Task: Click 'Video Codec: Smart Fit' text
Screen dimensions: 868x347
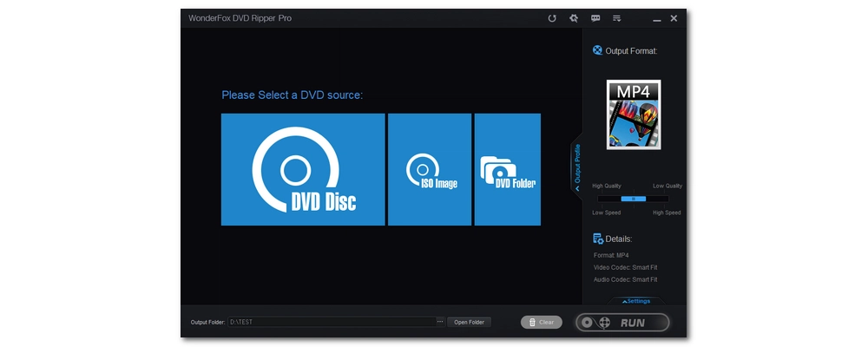Action: click(x=626, y=268)
